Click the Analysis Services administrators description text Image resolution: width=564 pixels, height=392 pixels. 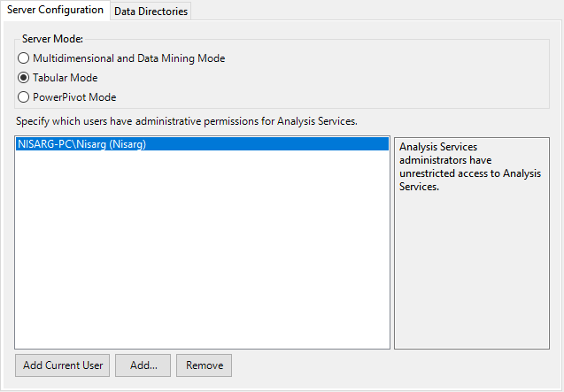tap(469, 166)
